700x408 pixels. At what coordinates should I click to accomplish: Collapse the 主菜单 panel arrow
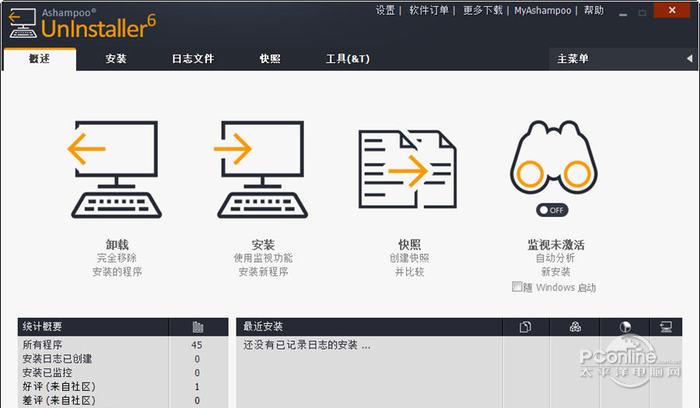pos(690,58)
